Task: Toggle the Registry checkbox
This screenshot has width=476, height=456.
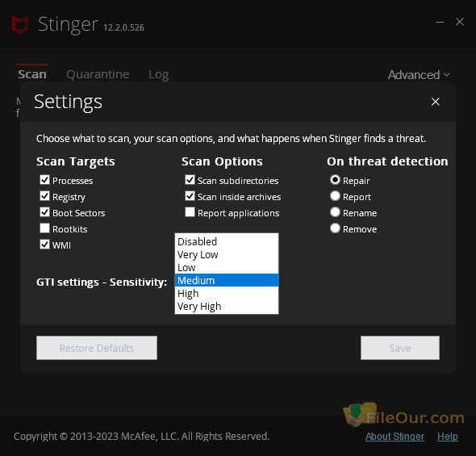Action: pos(44,196)
